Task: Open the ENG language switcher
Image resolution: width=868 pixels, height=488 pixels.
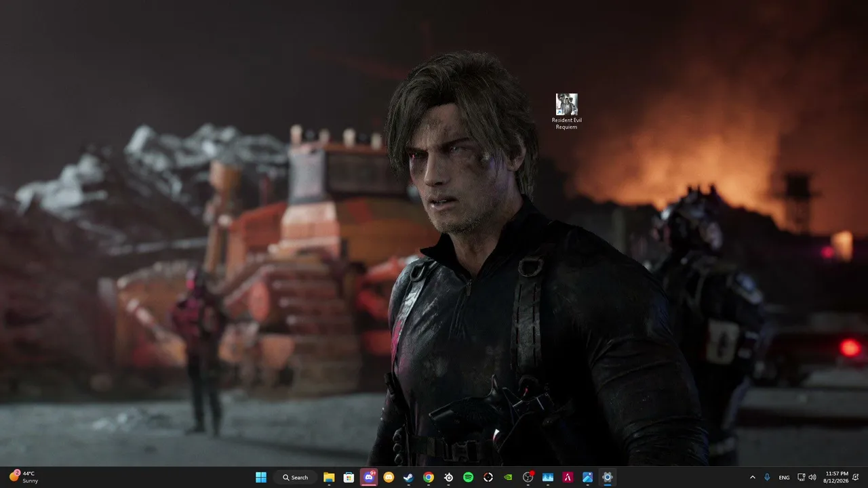Action: point(784,477)
